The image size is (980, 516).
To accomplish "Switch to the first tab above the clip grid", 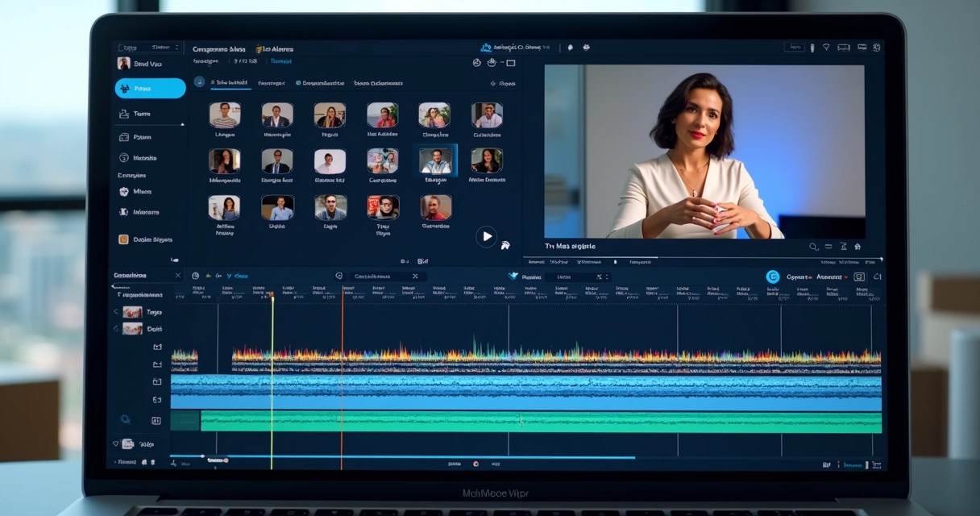I will (x=231, y=81).
